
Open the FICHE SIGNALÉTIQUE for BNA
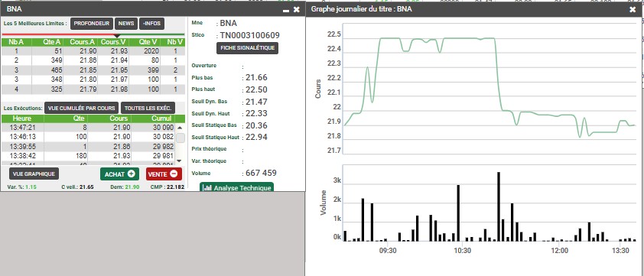coord(248,48)
